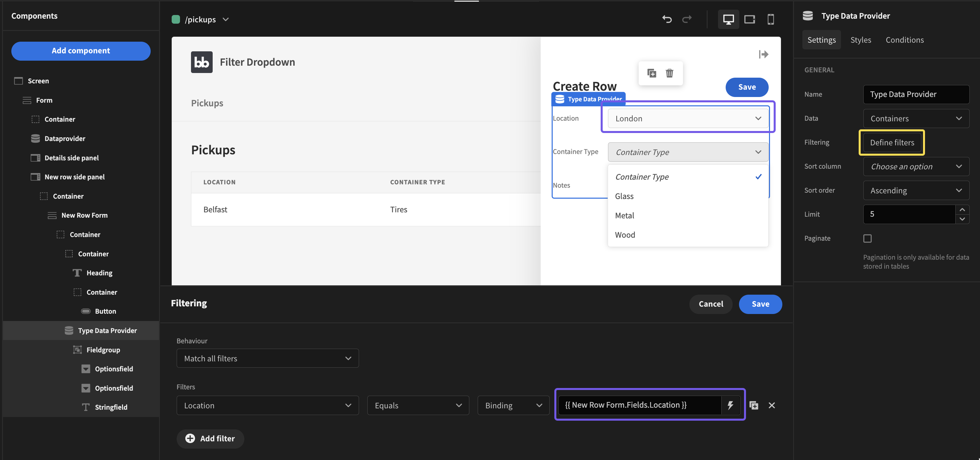Click the redo arrow icon
The width and height of the screenshot is (980, 460).
[687, 19]
